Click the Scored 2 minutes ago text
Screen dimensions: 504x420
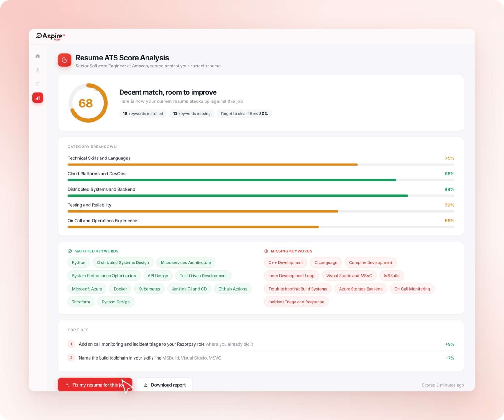coord(443,385)
